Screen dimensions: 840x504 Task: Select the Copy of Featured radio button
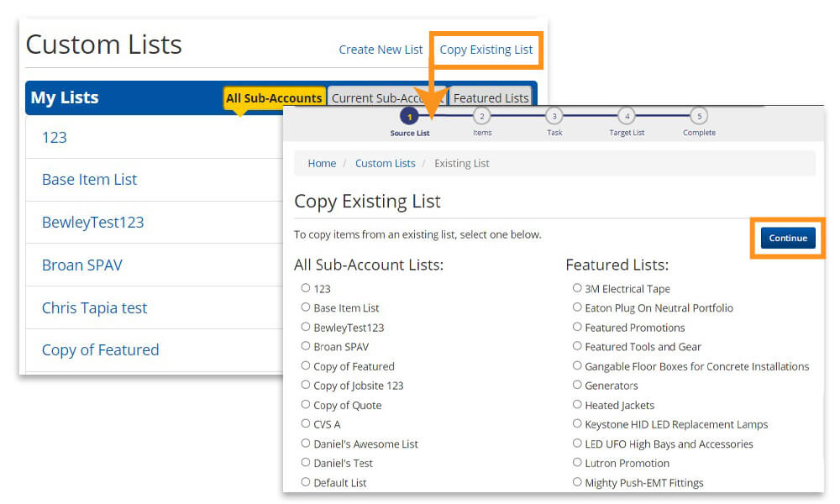click(306, 365)
